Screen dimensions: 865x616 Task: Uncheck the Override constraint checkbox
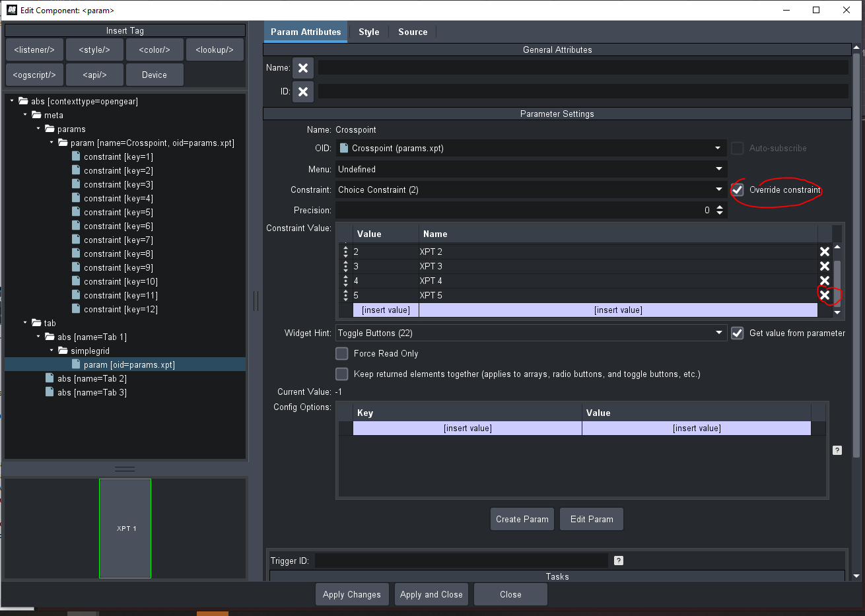738,189
